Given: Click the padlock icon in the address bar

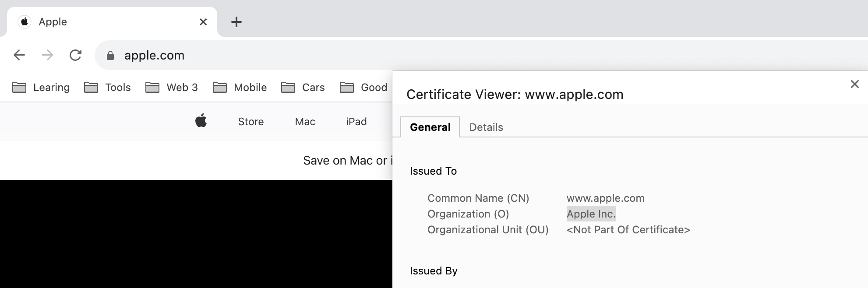Looking at the screenshot, I should (110, 55).
